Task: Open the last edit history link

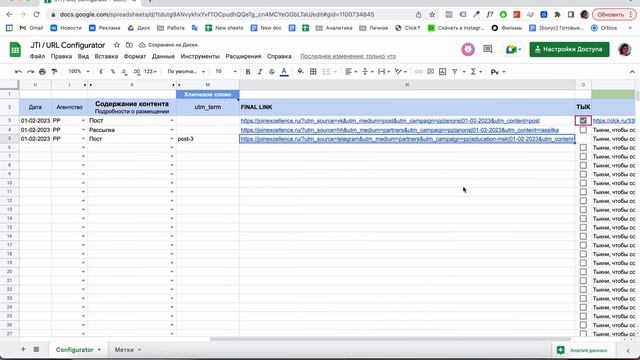Action: point(348,56)
